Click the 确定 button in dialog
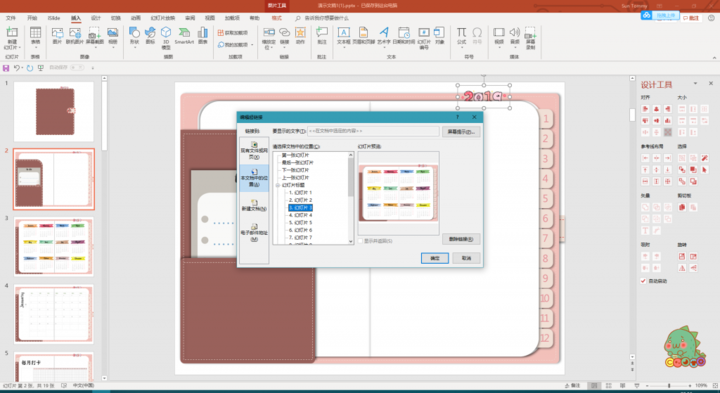The width and height of the screenshot is (720, 393). tap(434, 258)
